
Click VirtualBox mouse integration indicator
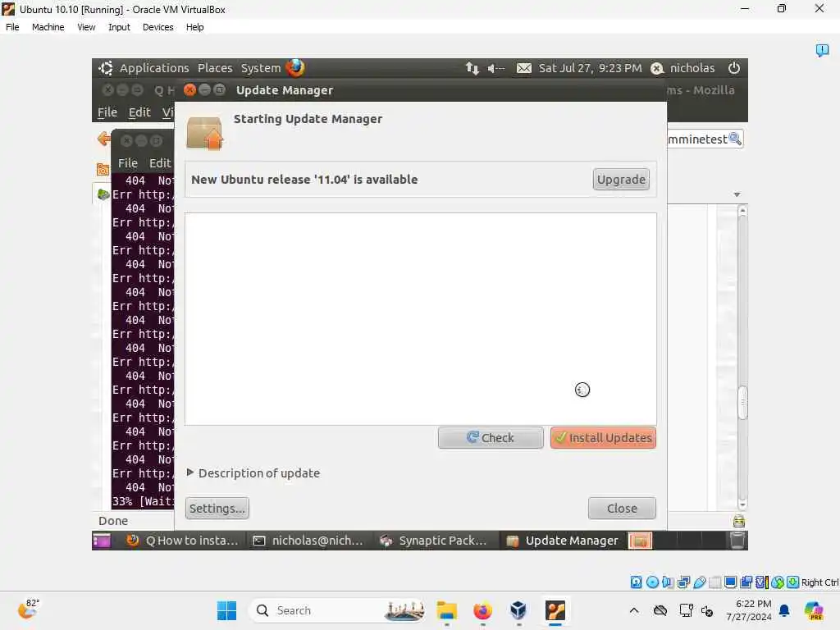pyautogui.click(x=778, y=582)
